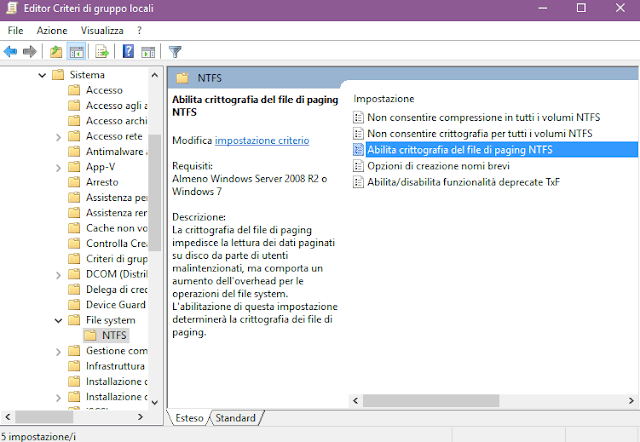Collapse the Sistema tree node
This screenshot has height=442, width=640.
tap(42, 75)
